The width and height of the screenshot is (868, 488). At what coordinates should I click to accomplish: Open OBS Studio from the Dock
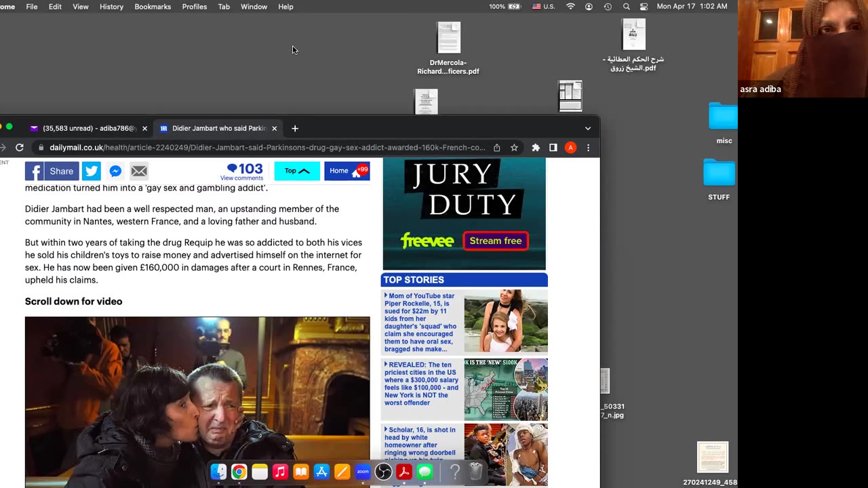[384, 472]
